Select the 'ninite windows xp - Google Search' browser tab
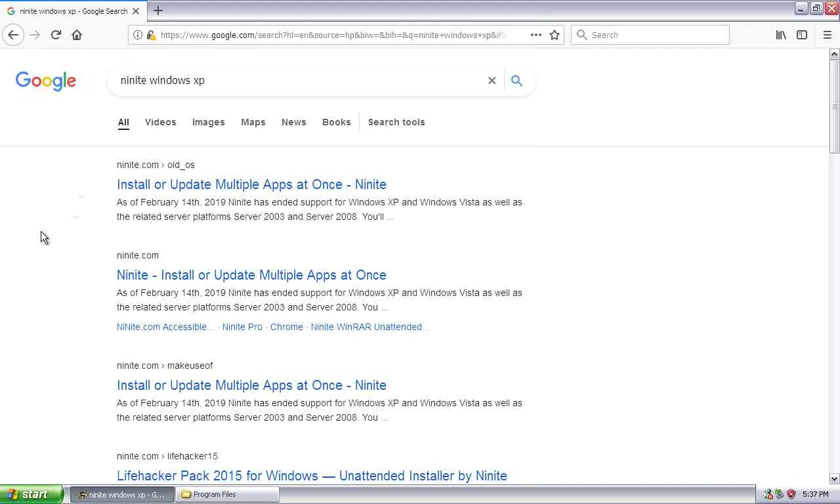The width and height of the screenshot is (840, 504). coord(72,11)
